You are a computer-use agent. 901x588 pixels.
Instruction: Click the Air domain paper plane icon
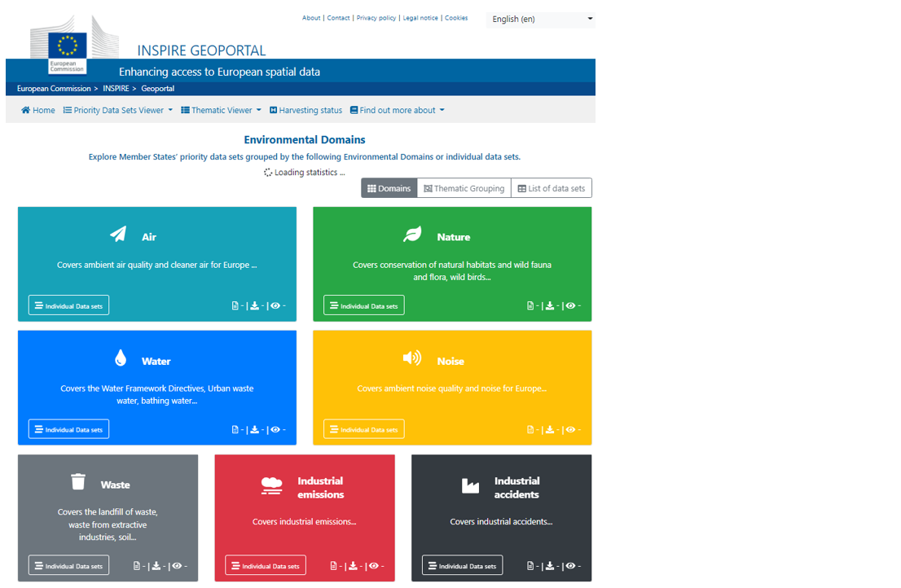pos(118,234)
